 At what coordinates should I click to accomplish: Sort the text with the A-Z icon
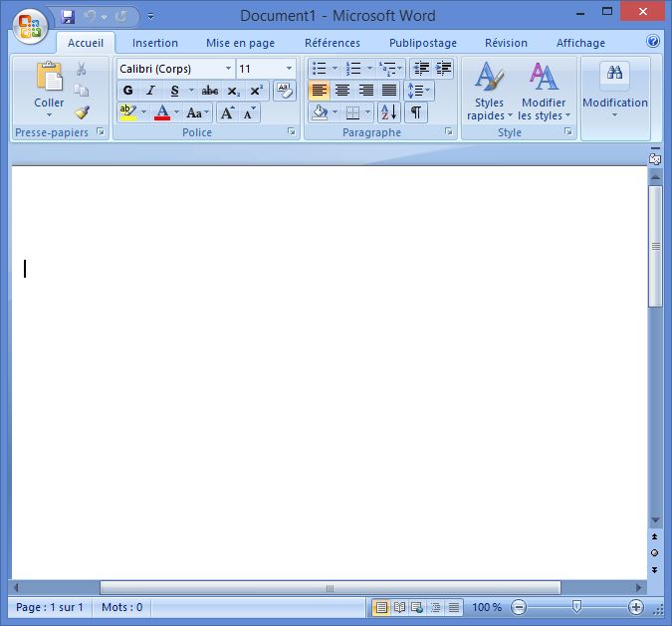(389, 112)
